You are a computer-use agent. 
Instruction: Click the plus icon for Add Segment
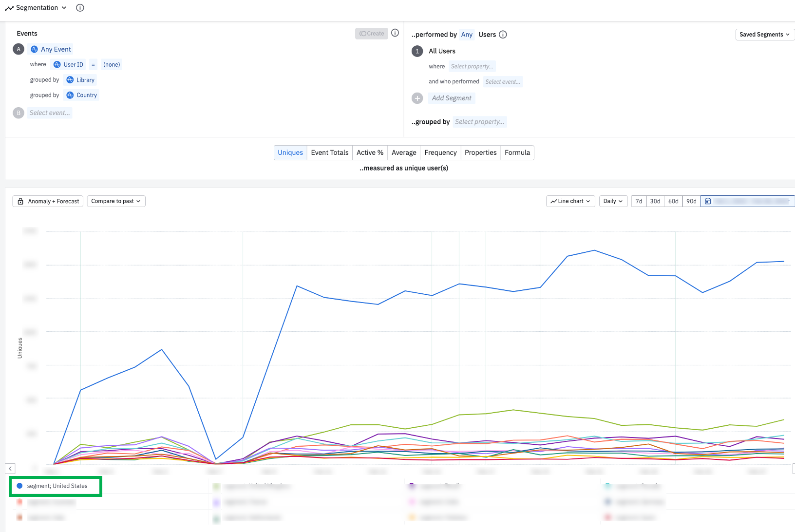click(417, 98)
